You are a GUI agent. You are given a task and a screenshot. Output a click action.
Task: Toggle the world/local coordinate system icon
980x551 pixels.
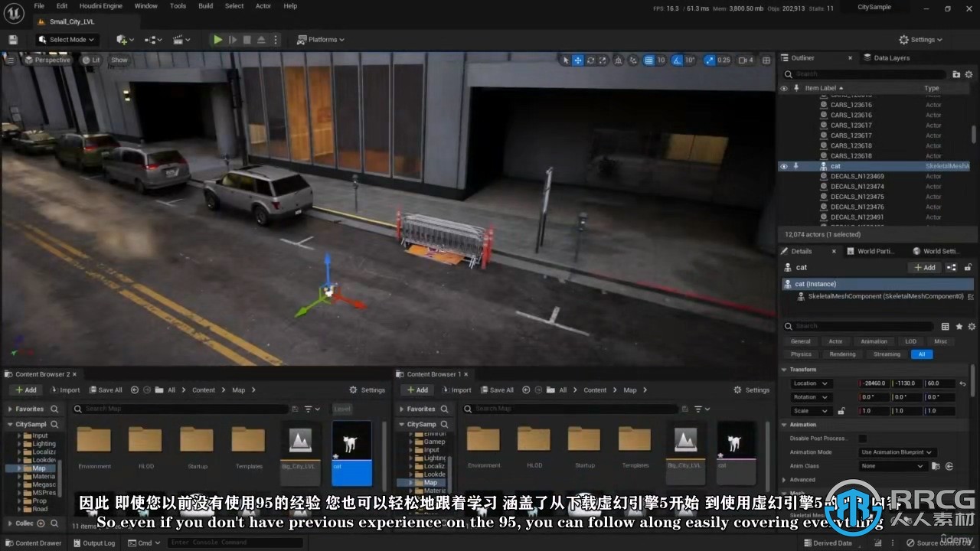(x=619, y=60)
